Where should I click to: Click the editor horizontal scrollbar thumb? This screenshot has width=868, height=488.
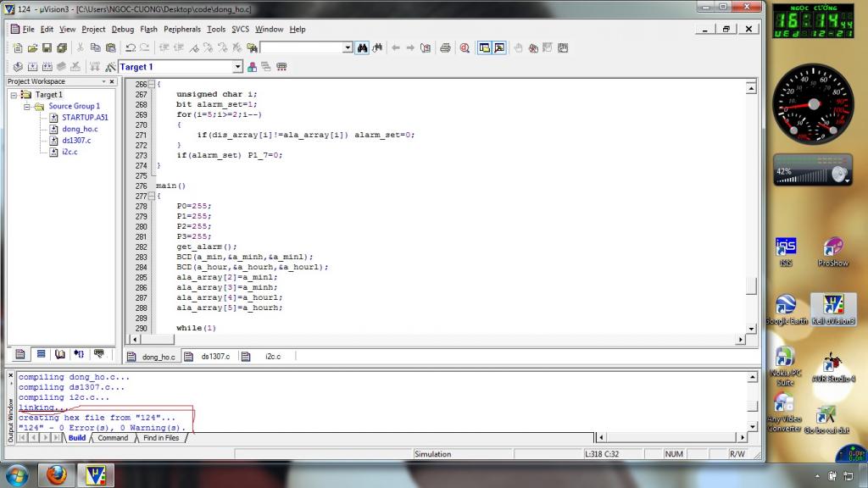click(157, 339)
